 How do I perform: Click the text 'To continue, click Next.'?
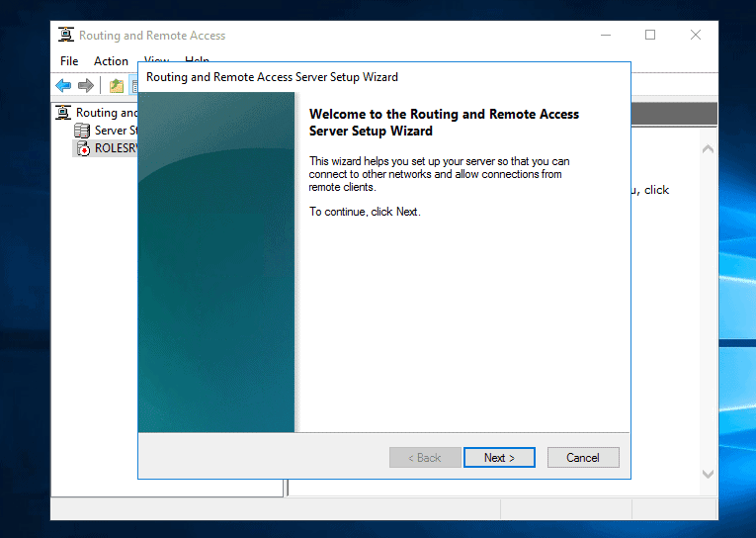(x=365, y=212)
